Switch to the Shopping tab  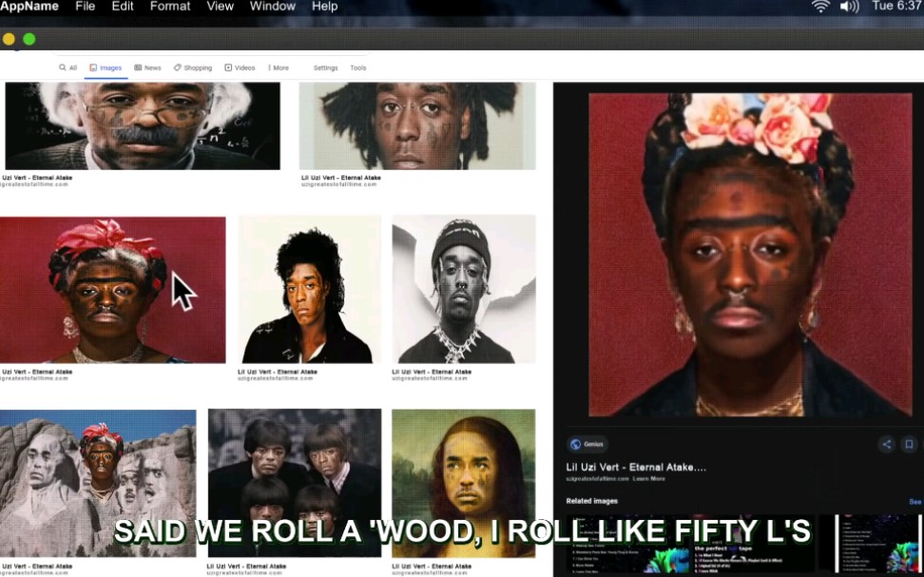click(193, 67)
